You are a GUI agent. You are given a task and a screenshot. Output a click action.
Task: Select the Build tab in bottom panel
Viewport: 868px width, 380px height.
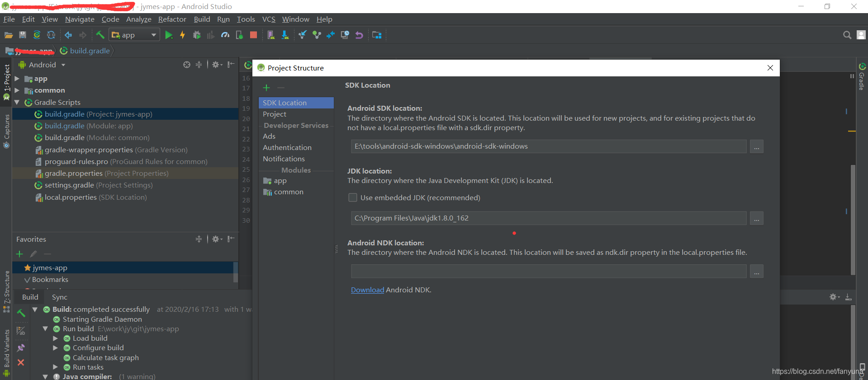point(30,297)
